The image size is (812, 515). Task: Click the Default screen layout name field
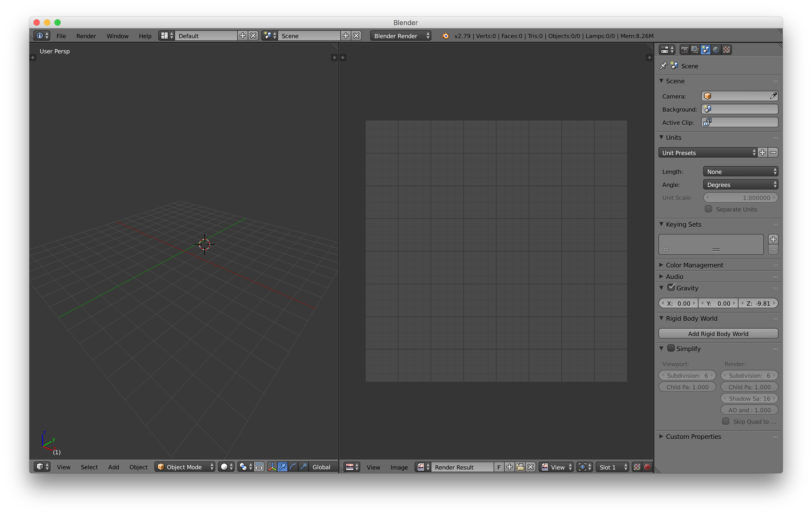pos(206,36)
